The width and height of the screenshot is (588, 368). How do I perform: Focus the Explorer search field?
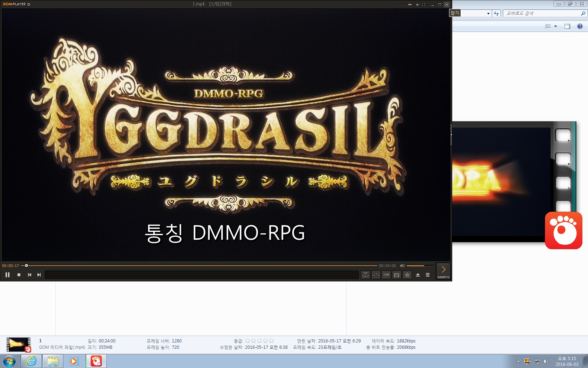541,13
